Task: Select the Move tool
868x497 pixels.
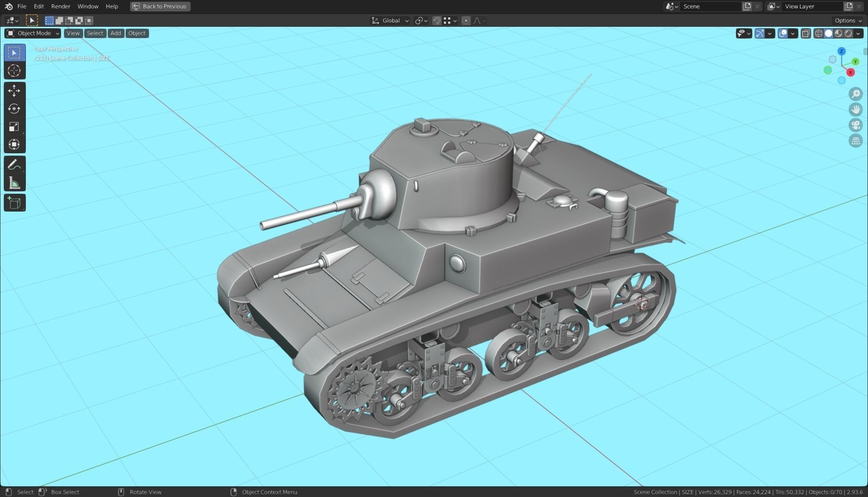Action: click(15, 91)
